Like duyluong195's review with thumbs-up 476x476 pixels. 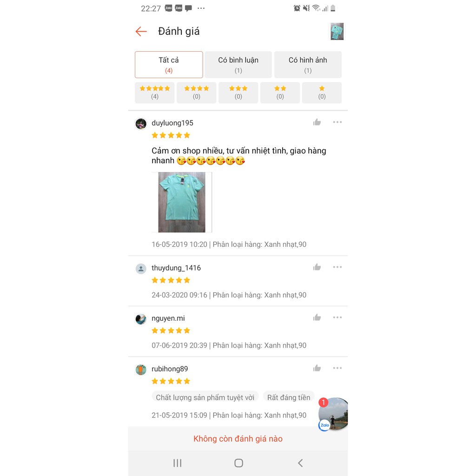click(317, 122)
